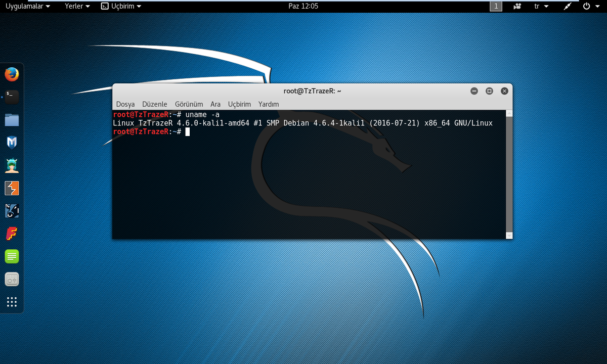Viewport: 607px width, 364px height.
Task: Launch Metasploit from the dock
Action: click(12, 143)
